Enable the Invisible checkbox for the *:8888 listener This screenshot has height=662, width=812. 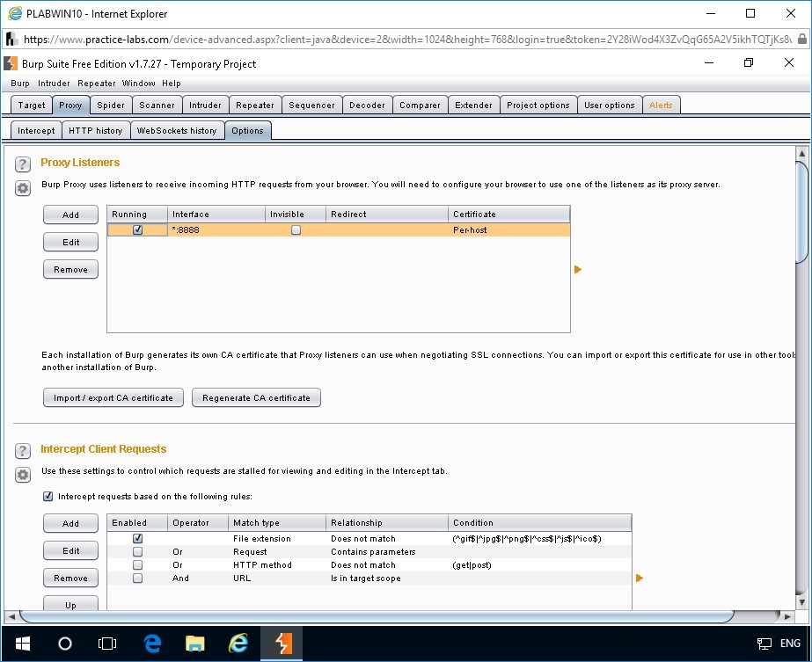pos(296,230)
